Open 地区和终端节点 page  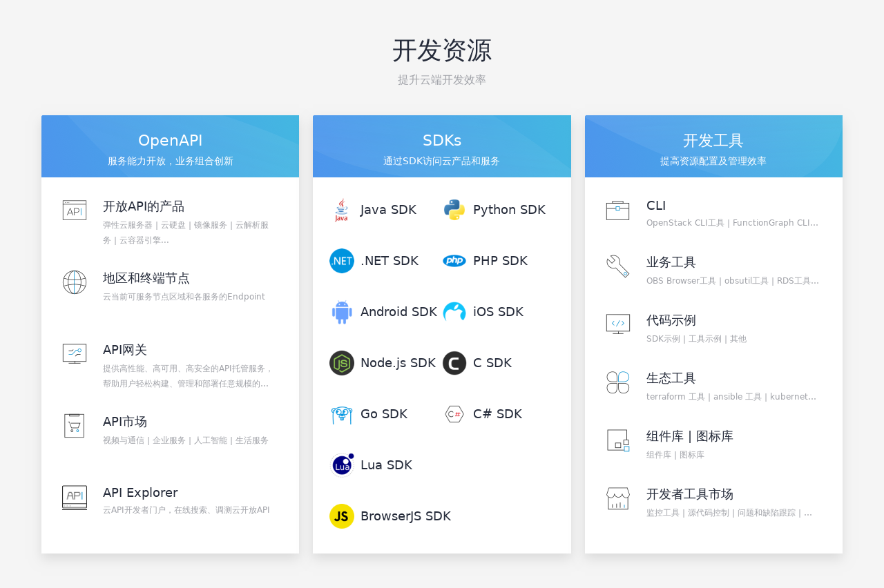tap(146, 278)
